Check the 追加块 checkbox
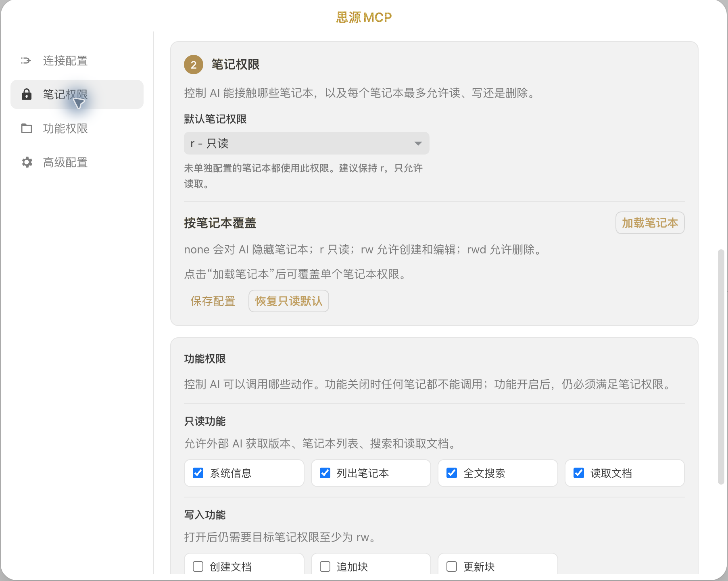The height and width of the screenshot is (581, 728). click(325, 566)
